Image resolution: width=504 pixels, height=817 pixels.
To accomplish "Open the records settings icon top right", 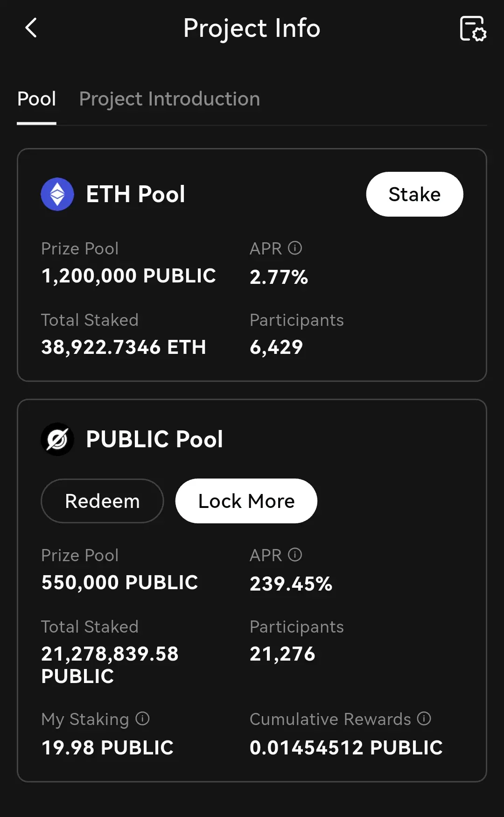I will [473, 28].
